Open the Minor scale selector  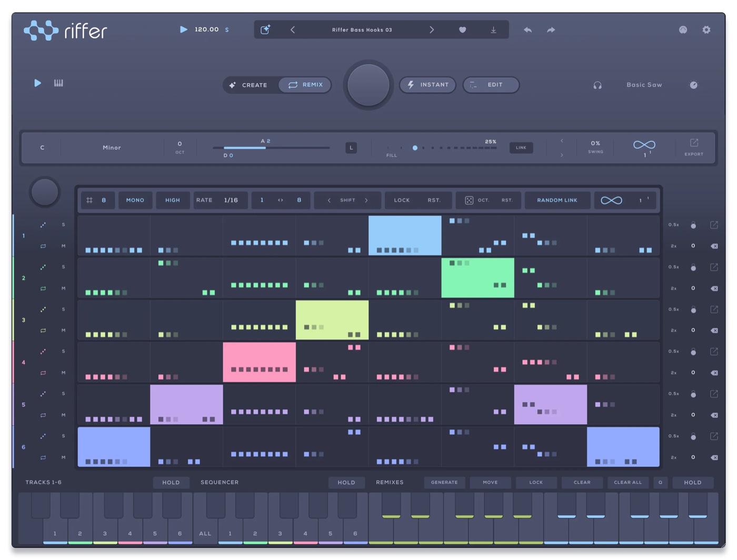pos(112,148)
